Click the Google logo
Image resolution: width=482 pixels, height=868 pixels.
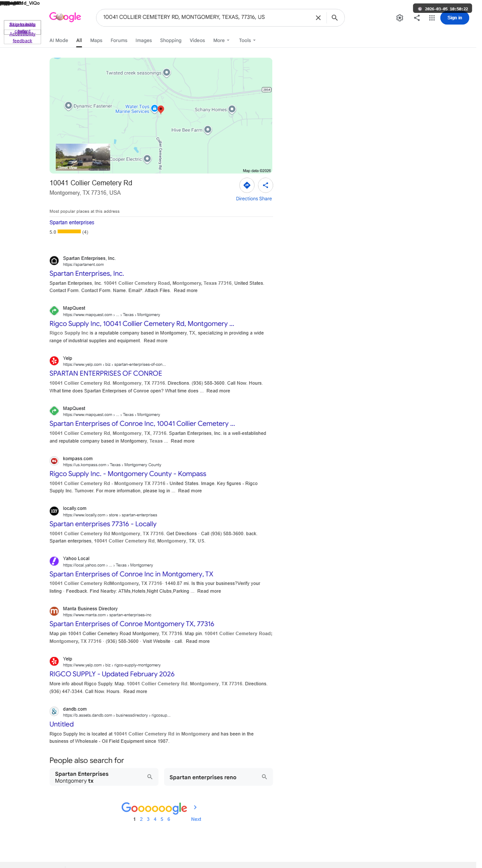click(x=65, y=17)
